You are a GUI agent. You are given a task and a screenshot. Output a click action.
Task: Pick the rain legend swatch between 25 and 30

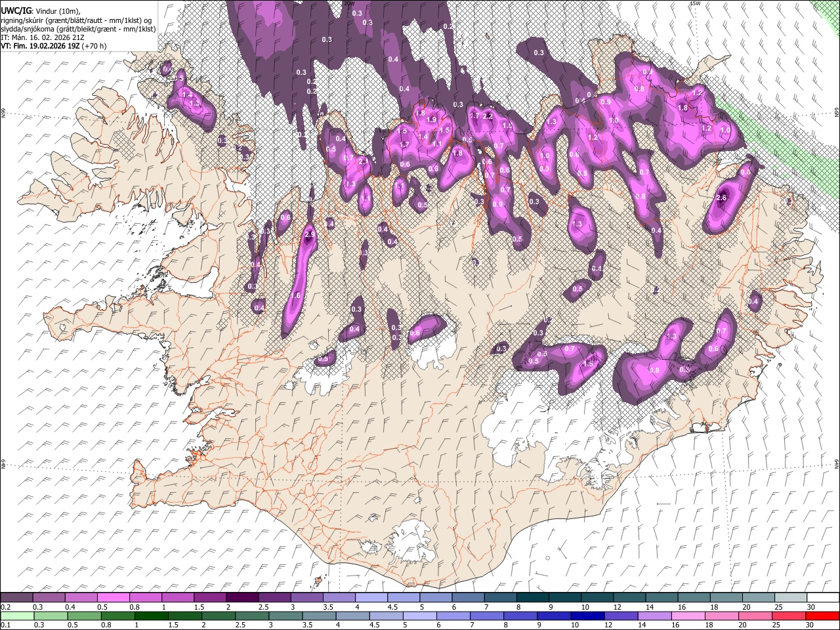[788, 616]
